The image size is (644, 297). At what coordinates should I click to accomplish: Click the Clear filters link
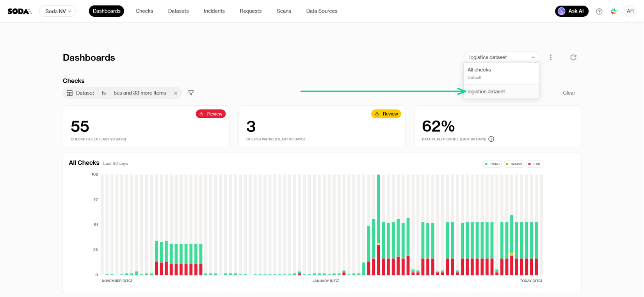[569, 93]
